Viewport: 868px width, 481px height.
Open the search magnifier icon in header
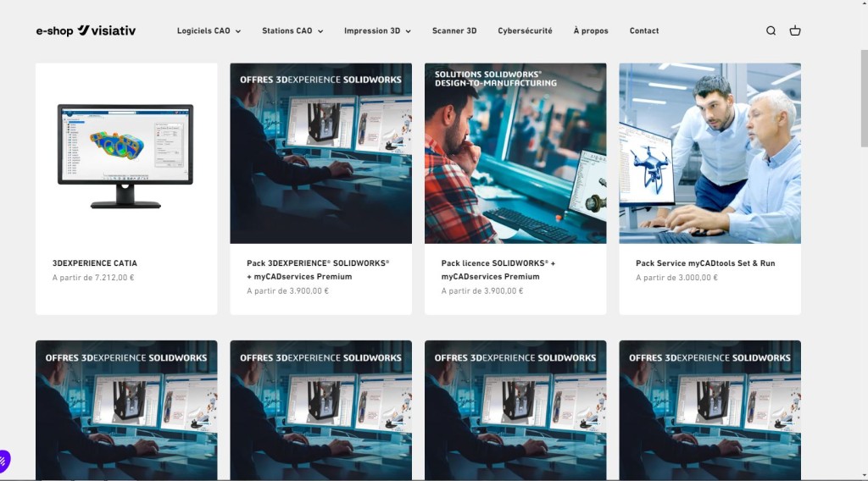click(771, 30)
